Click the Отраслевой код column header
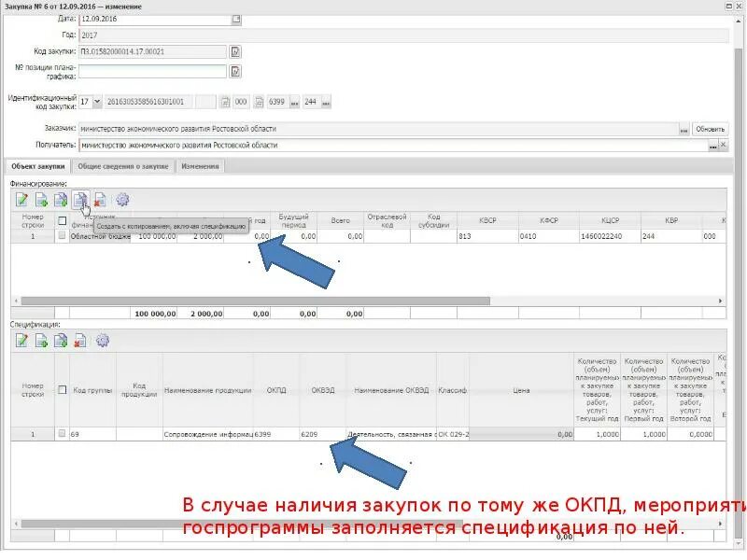747x560 pixels. (387, 220)
